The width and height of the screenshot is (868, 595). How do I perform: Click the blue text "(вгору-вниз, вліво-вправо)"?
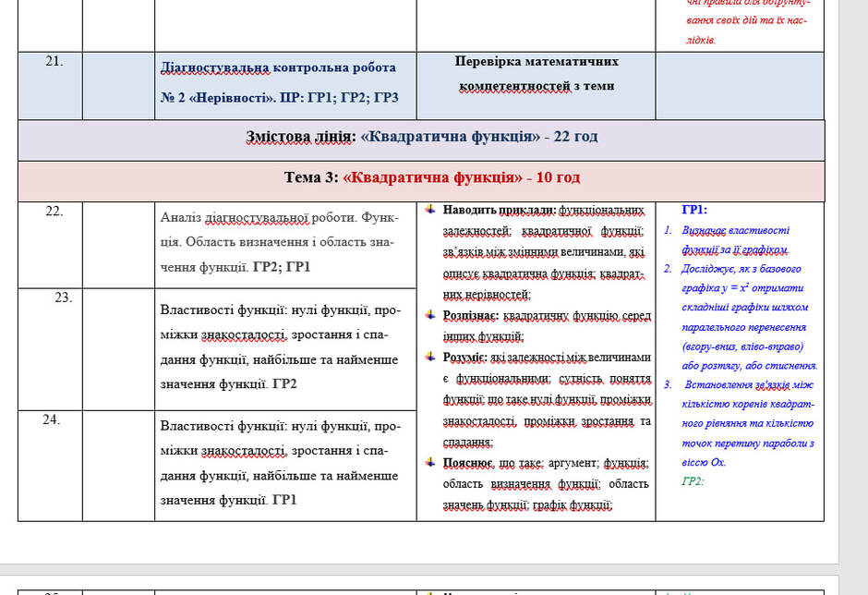[x=742, y=346]
